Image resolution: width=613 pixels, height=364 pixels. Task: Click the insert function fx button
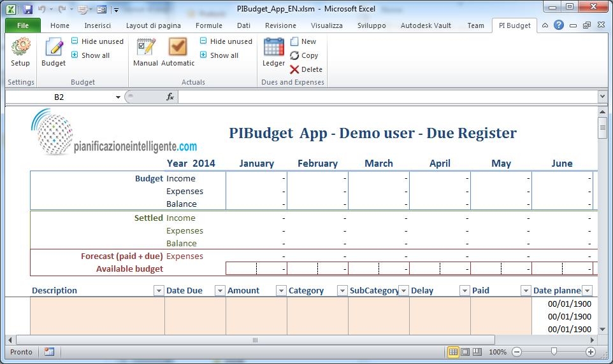[x=170, y=97]
